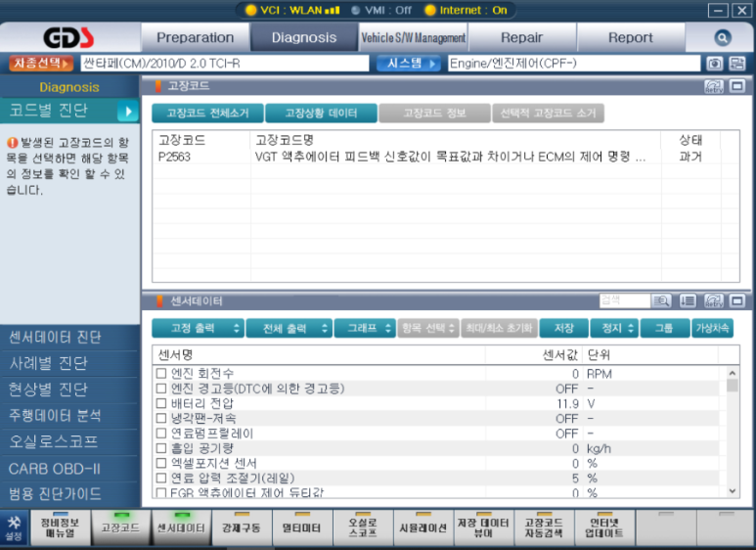Select CARB OBD-II in the sidebar
This screenshot has width=756, height=550.
click(x=68, y=469)
